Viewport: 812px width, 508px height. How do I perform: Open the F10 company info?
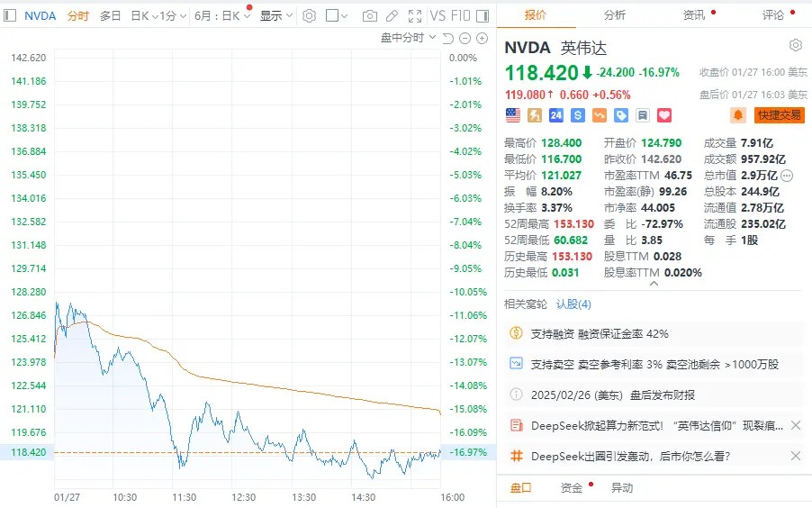pyautogui.click(x=460, y=16)
